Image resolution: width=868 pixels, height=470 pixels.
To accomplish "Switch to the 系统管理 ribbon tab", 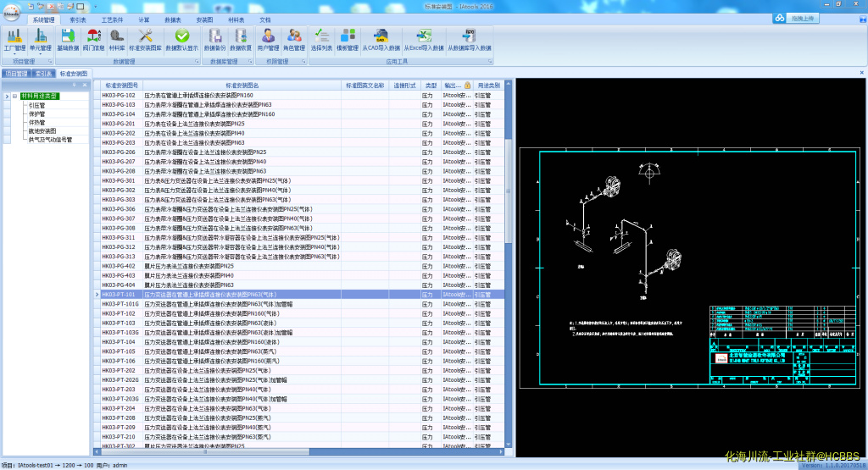I will click(44, 20).
